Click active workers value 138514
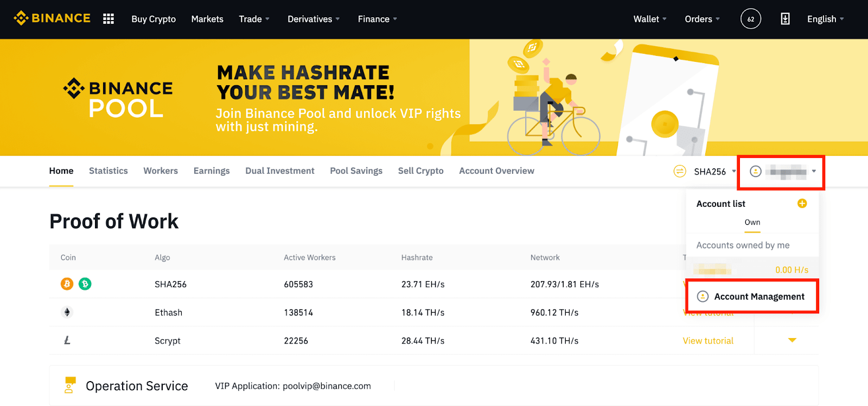The image size is (868, 406). [298, 313]
